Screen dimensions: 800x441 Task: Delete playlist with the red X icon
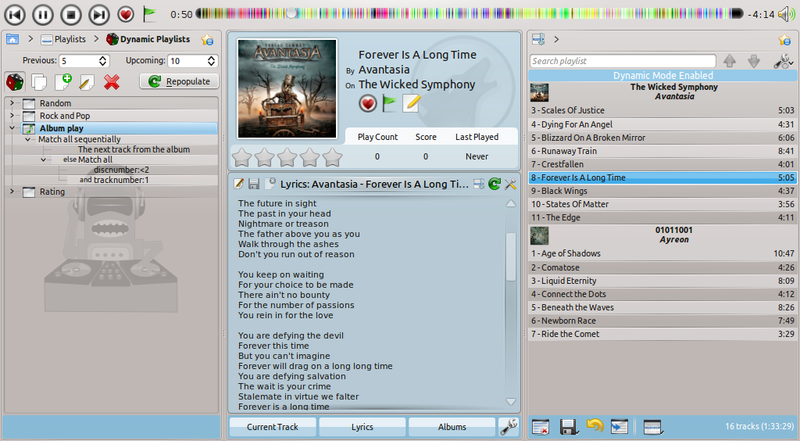111,82
